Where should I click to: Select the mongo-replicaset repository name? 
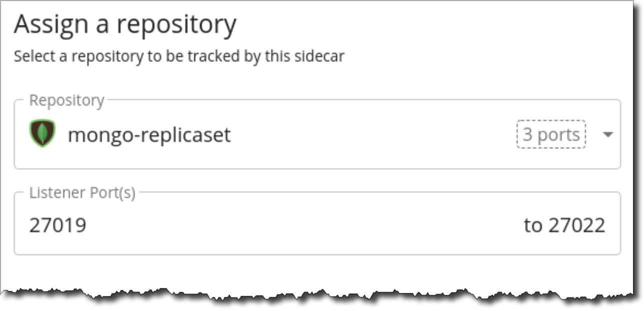149,134
